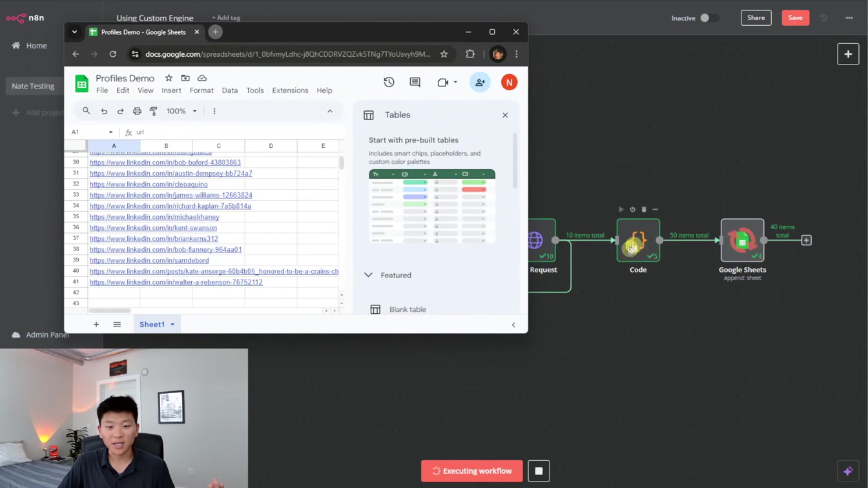Undo the last sheet action
Viewport: 868px width, 488px height.
coord(104,111)
